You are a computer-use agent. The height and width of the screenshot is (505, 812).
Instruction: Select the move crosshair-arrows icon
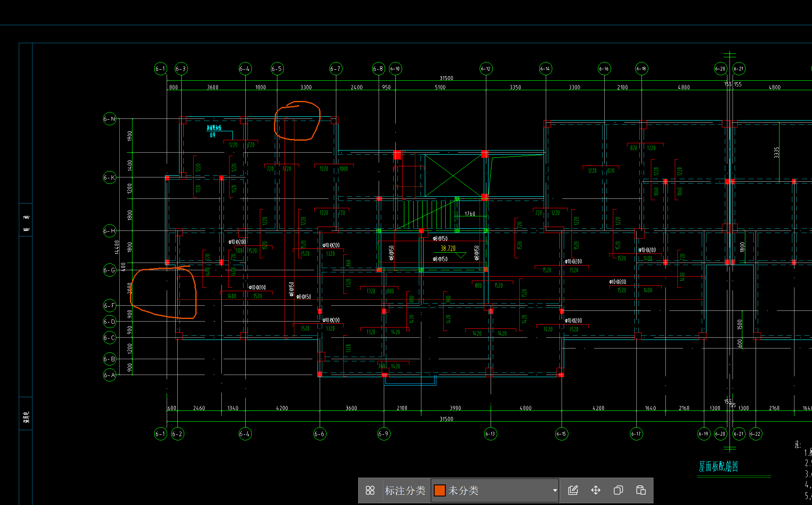point(596,490)
